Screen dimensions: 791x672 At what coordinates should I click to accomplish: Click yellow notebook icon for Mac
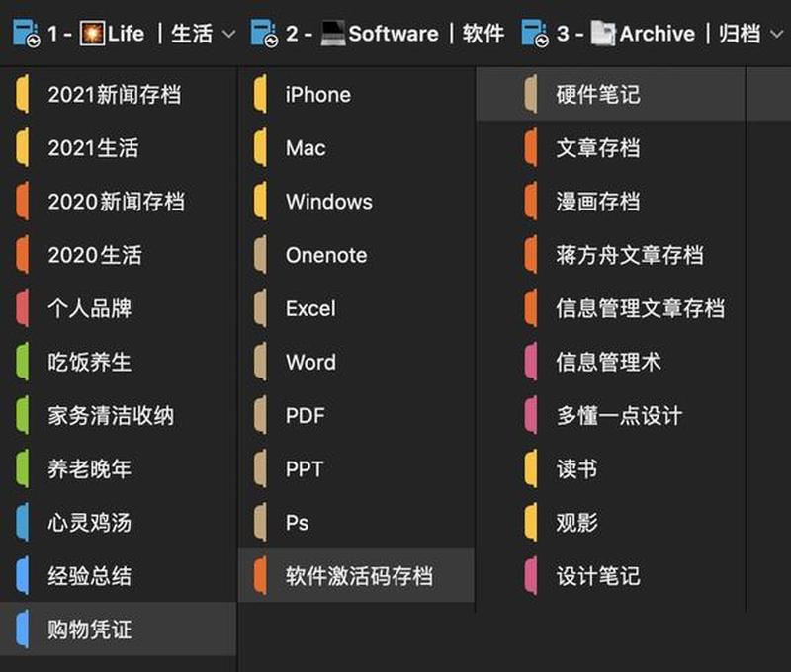click(260, 147)
